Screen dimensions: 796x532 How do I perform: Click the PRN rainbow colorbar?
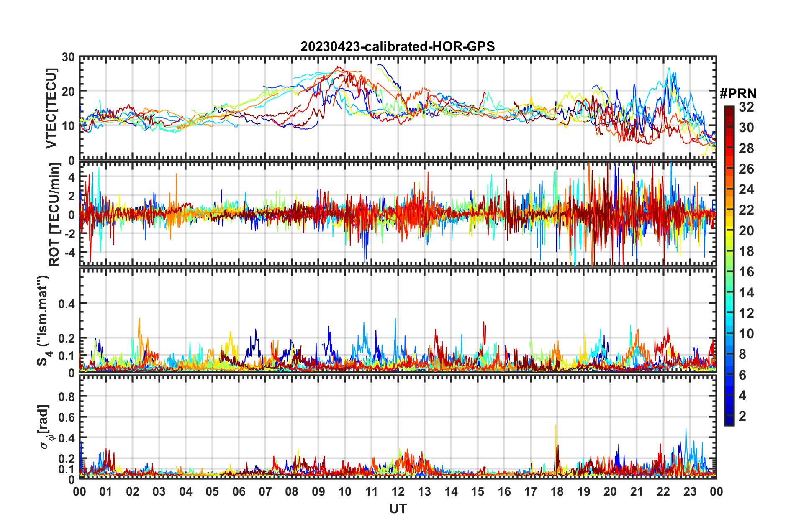pos(729,266)
